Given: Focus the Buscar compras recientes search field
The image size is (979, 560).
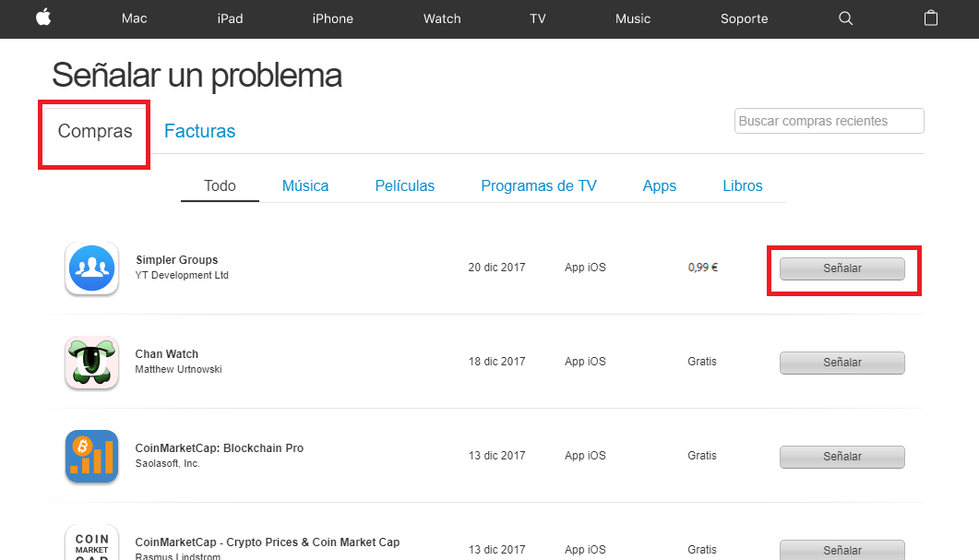Looking at the screenshot, I should (830, 121).
